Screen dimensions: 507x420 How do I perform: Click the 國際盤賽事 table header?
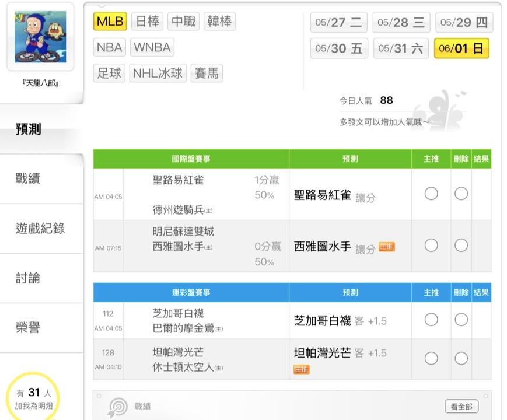pyautogui.click(x=191, y=159)
